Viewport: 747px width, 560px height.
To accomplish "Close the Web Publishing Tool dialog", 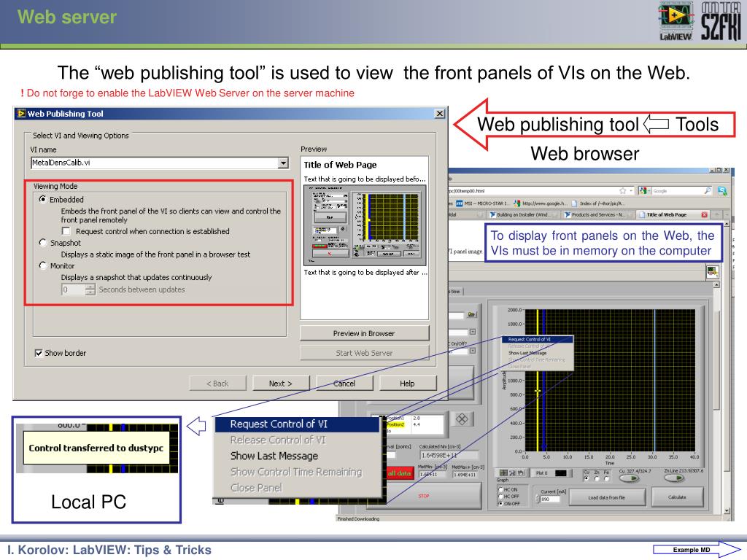I will click(x=440, y=113).
